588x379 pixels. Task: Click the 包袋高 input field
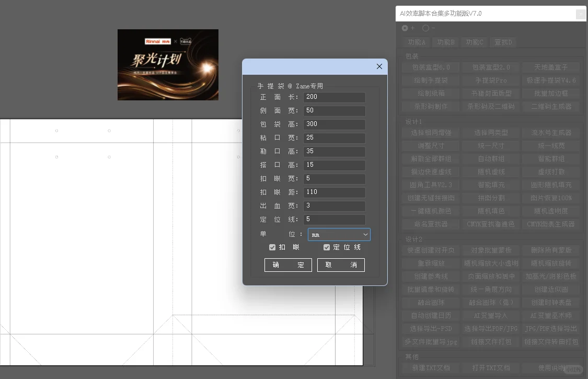335,124
